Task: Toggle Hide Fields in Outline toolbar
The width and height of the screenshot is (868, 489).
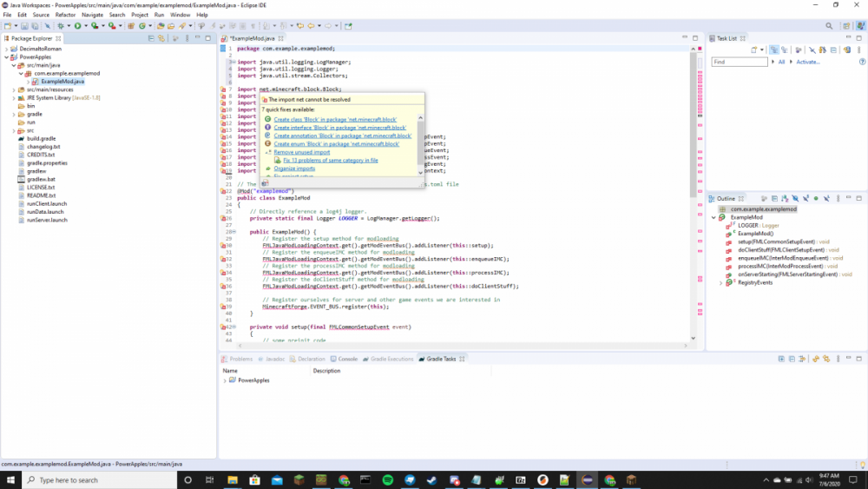Action: coord(795,198)
